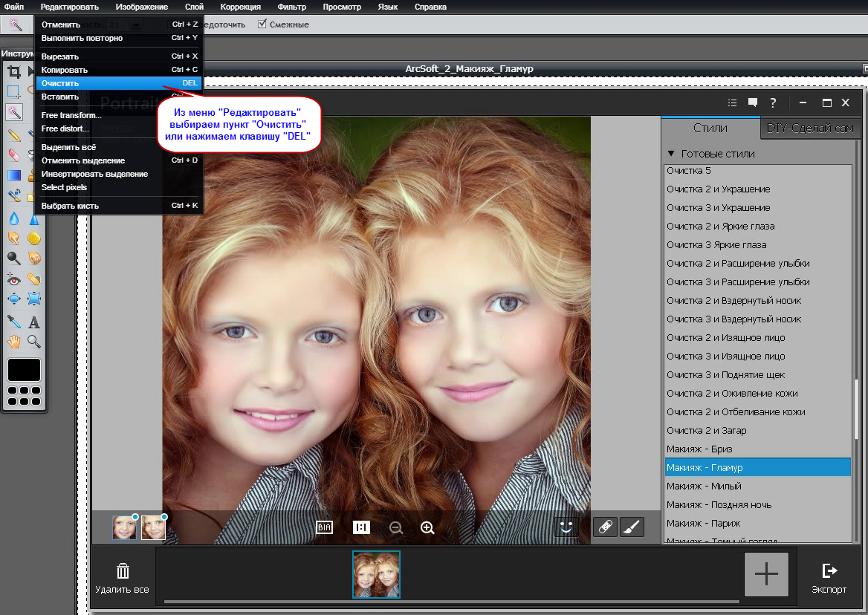Toggle the Смежные checkbox
Image resolution: width=868 pixels, height=615 pixels.
pyautogui.click(x=262, y=24)
